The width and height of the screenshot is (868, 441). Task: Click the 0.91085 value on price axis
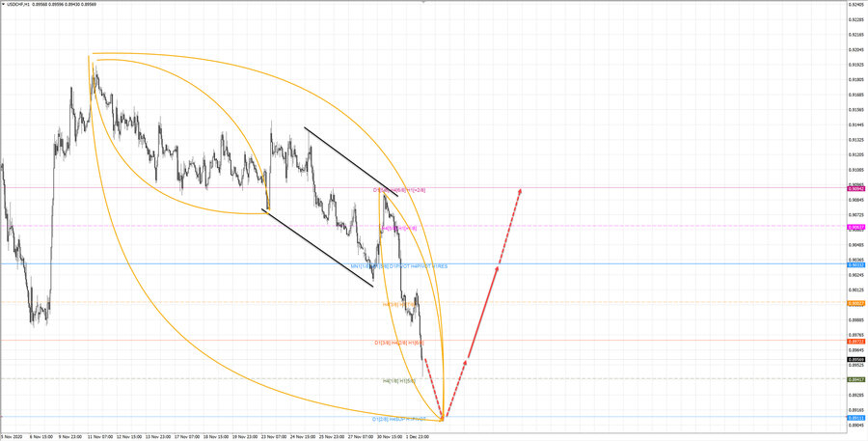[856, 170]
